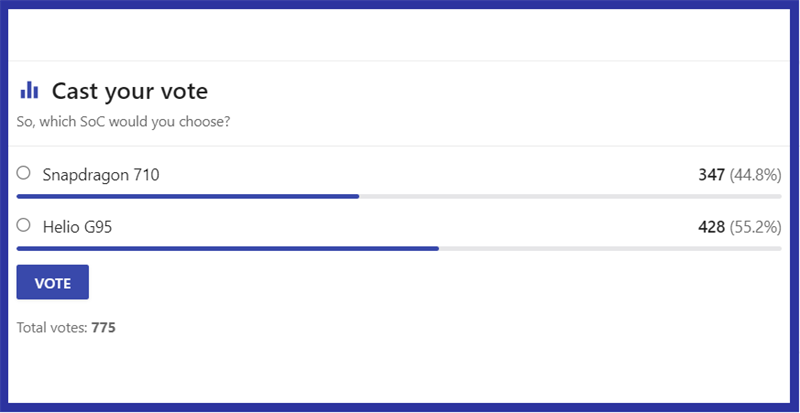Click the 347 votes count
This screenshot has height=413, width=800.
pos(711,175)
